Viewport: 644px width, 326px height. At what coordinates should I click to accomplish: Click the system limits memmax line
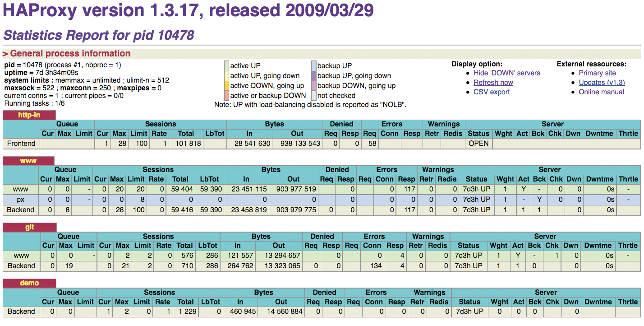click(87, 80)
